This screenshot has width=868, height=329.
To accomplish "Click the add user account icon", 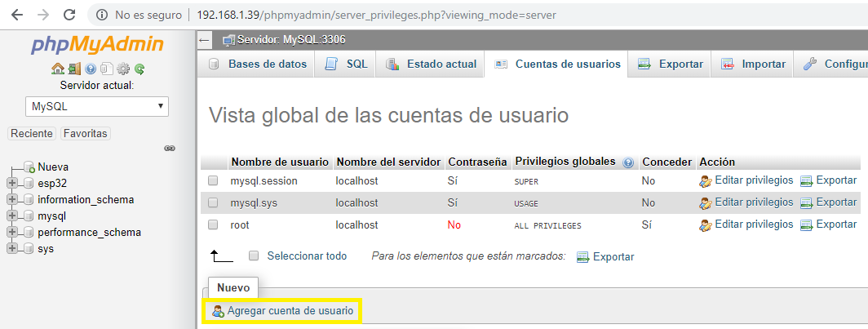I will (218, 311).
